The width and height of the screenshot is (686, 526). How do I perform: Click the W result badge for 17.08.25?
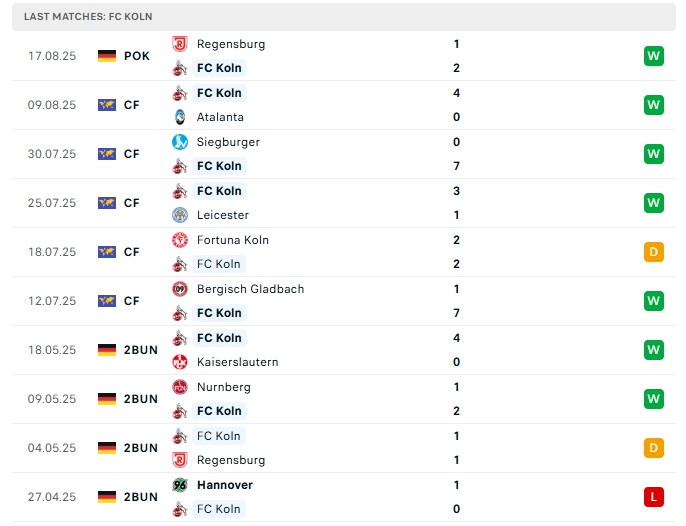pos(654,56)
